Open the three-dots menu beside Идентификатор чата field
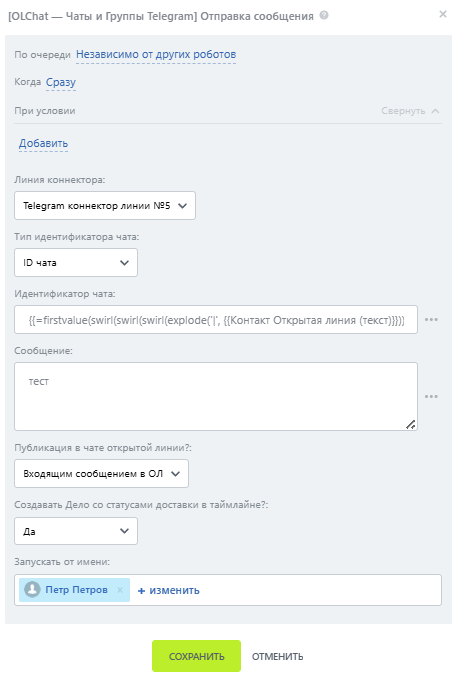This screenshot has width=455, height=679. [x=431, y=320]
